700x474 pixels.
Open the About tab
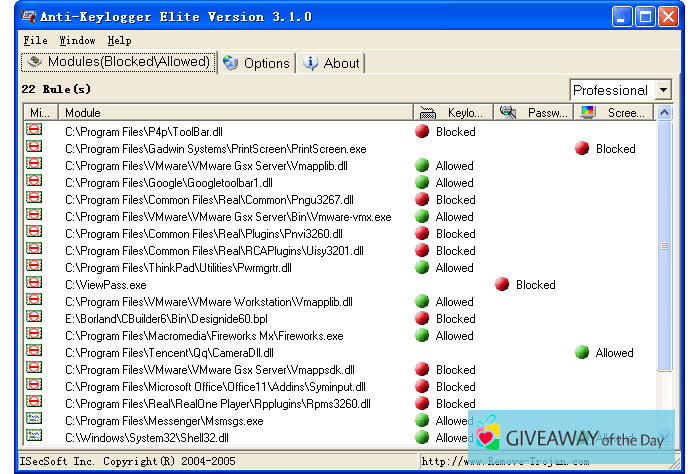point(332,63)
